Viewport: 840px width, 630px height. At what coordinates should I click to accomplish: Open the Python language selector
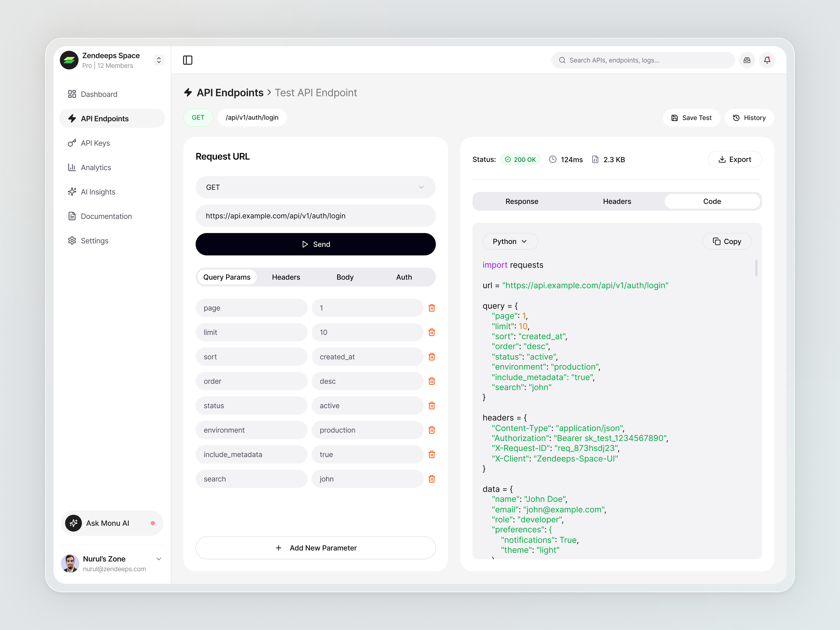tap(510, 241)
